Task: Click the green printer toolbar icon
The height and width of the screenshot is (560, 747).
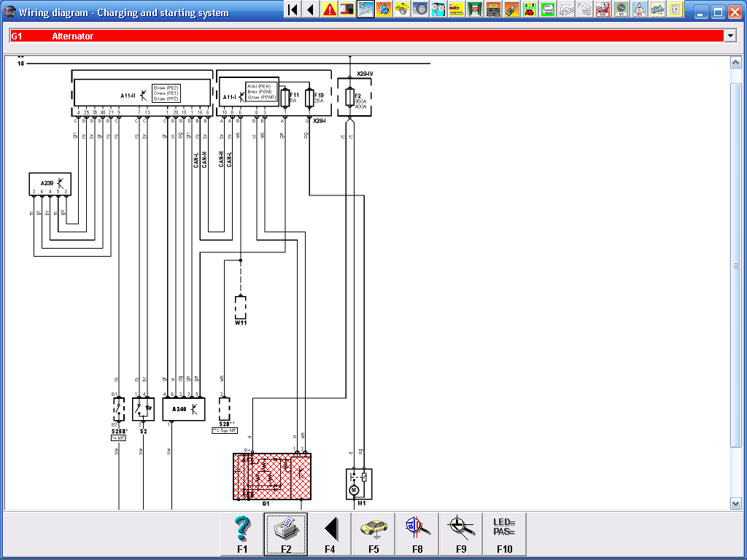Action: tap(547, 9)
